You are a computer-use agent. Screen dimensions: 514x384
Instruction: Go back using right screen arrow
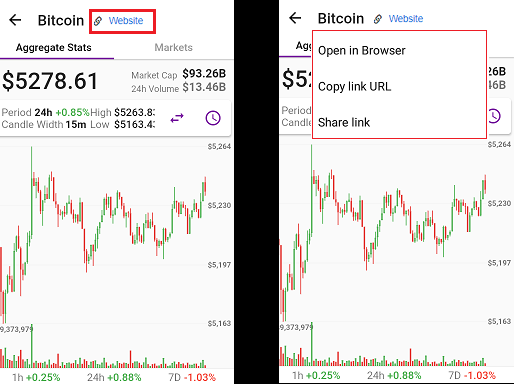point(295,18)
